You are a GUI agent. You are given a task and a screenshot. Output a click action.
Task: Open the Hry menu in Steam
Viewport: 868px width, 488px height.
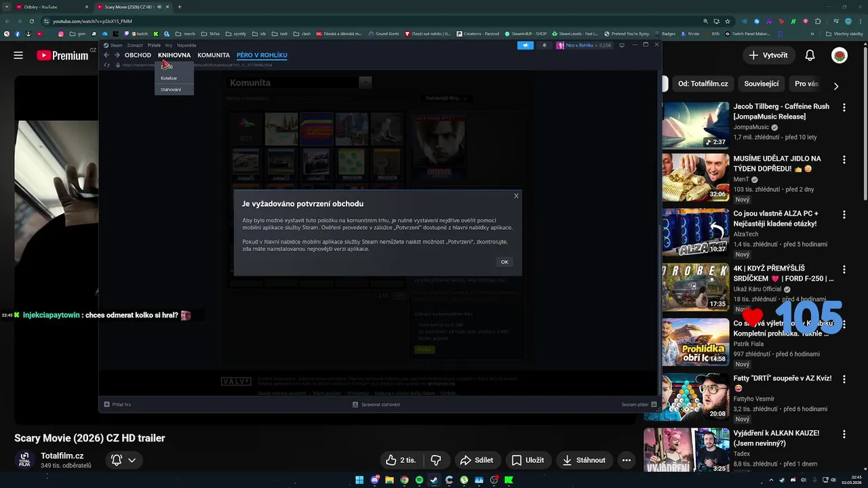tap(169, 45)
